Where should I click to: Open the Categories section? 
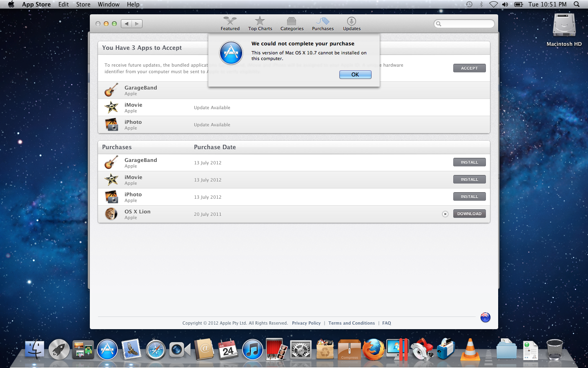(x=292, y=24)
